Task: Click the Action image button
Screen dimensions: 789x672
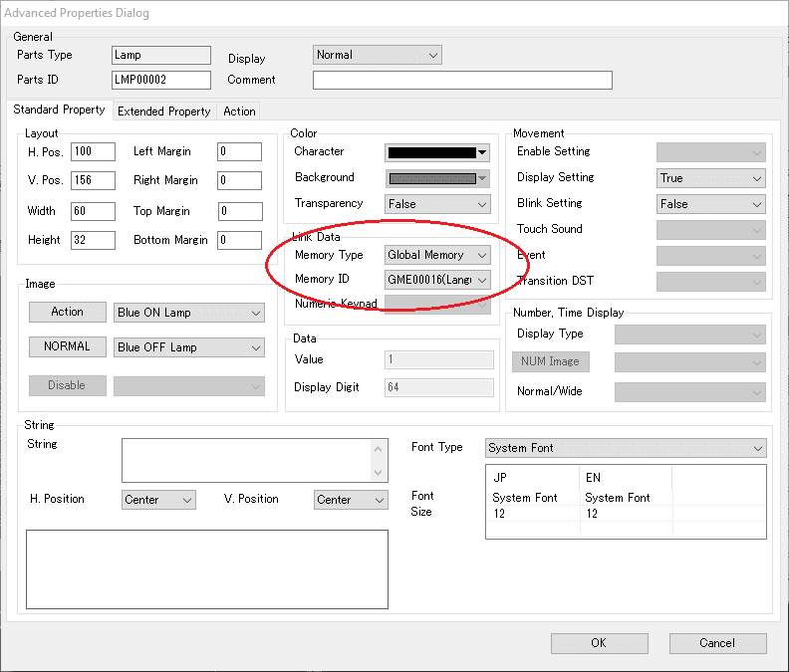Action: pos(67,313)
